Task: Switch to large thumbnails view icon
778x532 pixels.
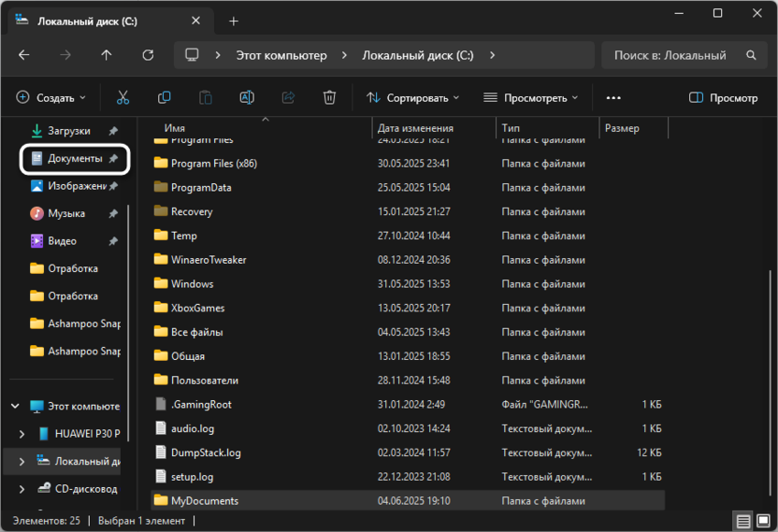Action: click(762, 521)
